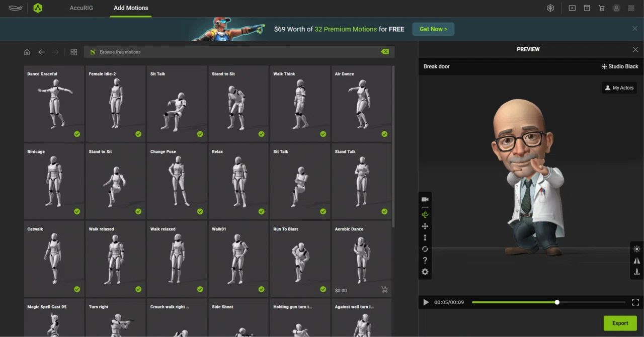Toggle first-row Sit Talk green checkmark
Image resolution: width=644 pixels, height=337 pixels.
pyautogui.click(x=200, y=134)
